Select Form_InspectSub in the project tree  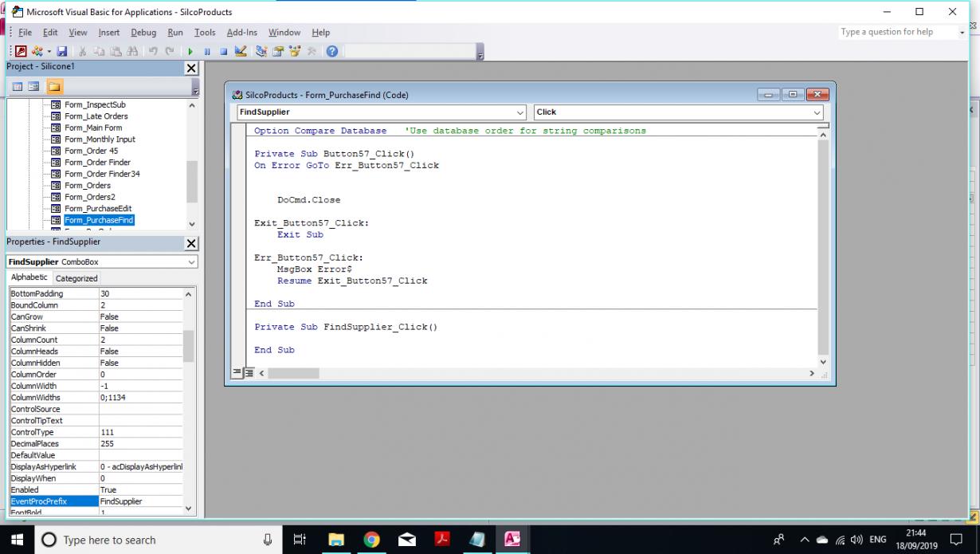point(95,104)
